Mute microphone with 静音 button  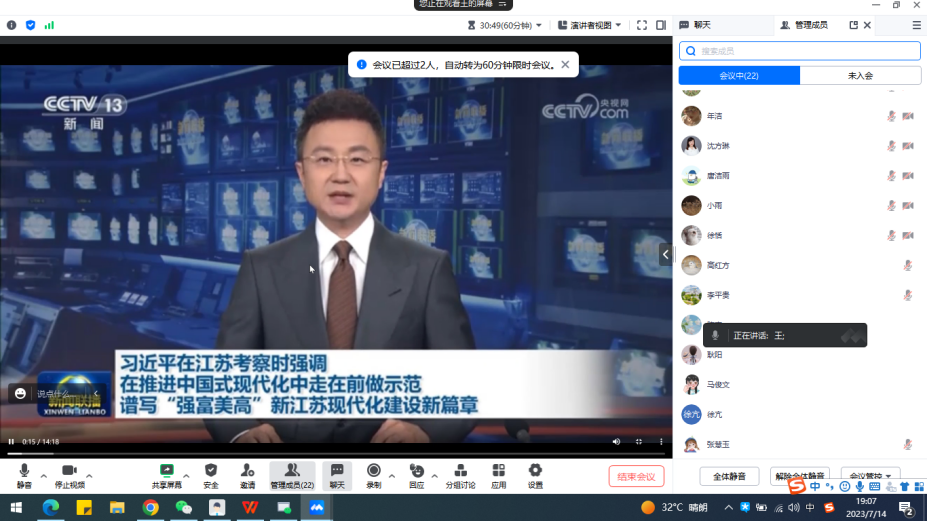point(24,475)
